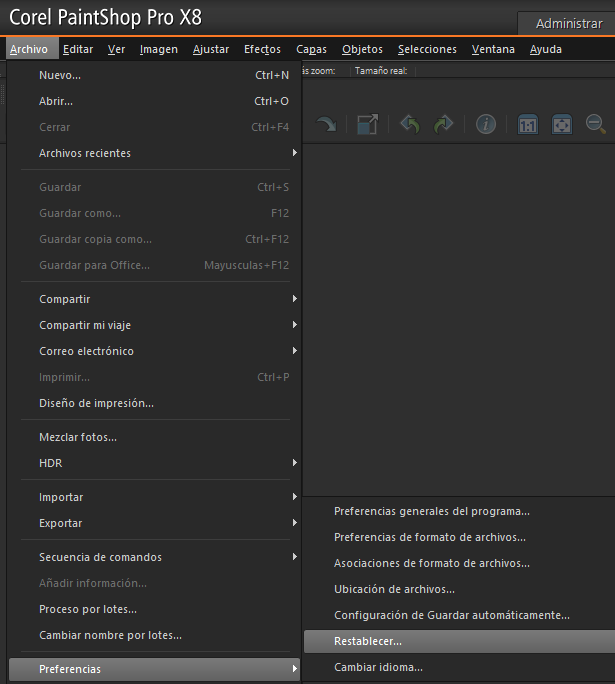Click the Preferencias menu item
The width and height of the screenshot is (615, 684).
click(155, 669)
